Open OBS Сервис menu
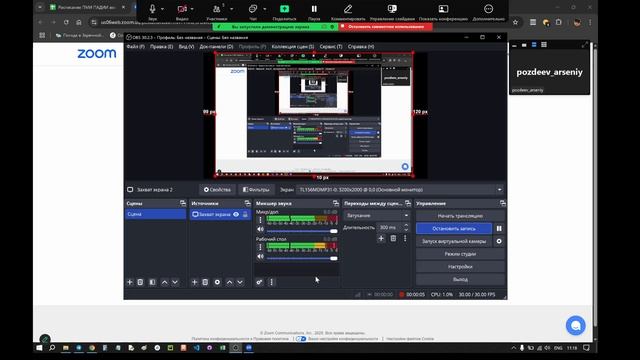The image size is (640, 360). 331,47
